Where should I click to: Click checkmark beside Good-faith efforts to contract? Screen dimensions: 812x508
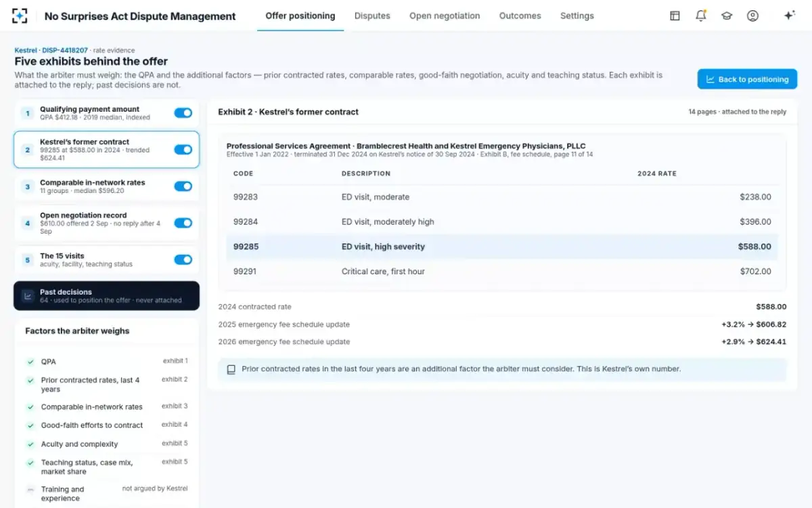(30, 425)
